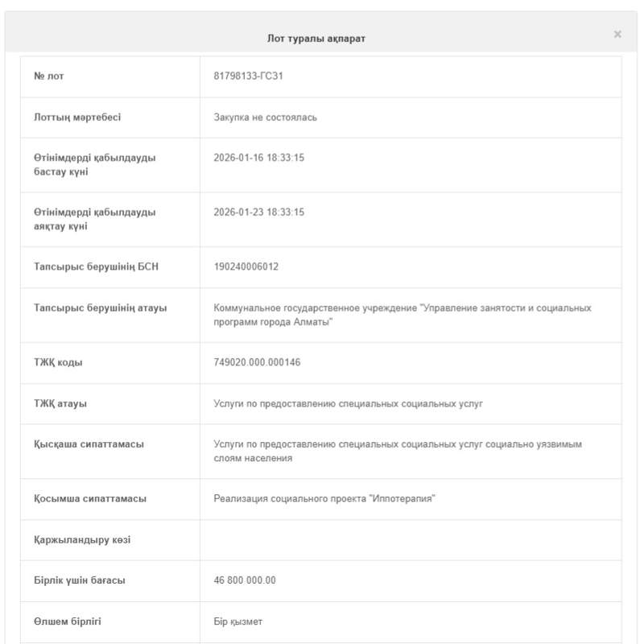This screenshot has width=644, height=644.
Task: Select the customer BIN value 190240006012
Action: [246, 266]
